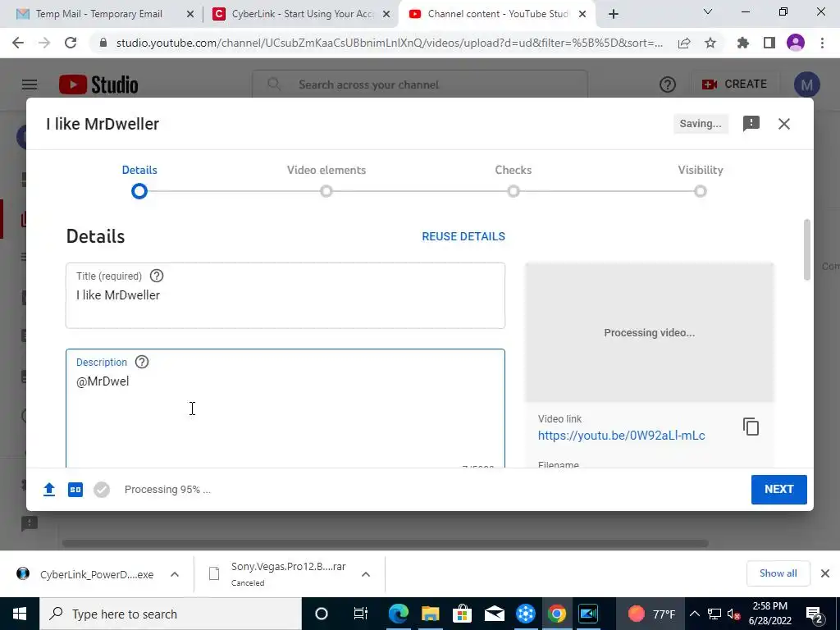840x630 pixels.
Task: Open the channel avatar M menu
Action: (807, 84)
